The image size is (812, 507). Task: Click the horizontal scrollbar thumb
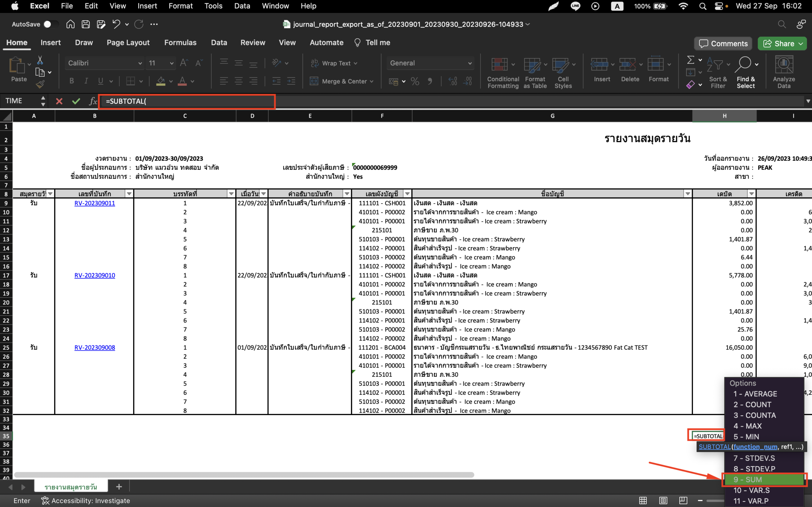pos(244,475)
